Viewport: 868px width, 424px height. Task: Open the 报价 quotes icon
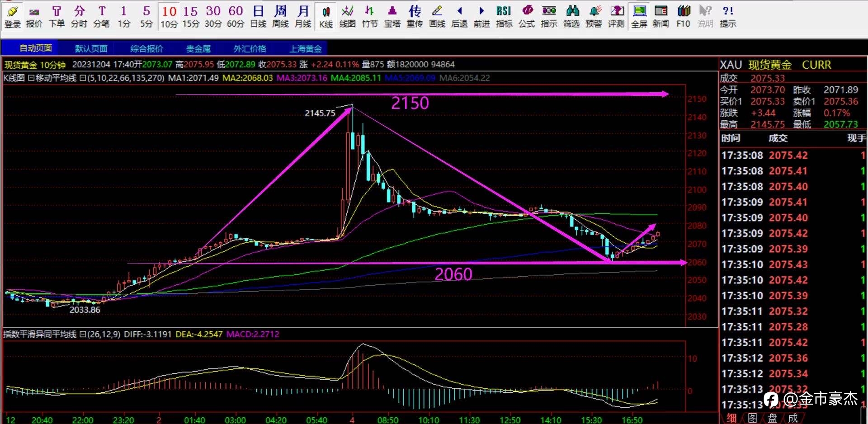point(34,17)
